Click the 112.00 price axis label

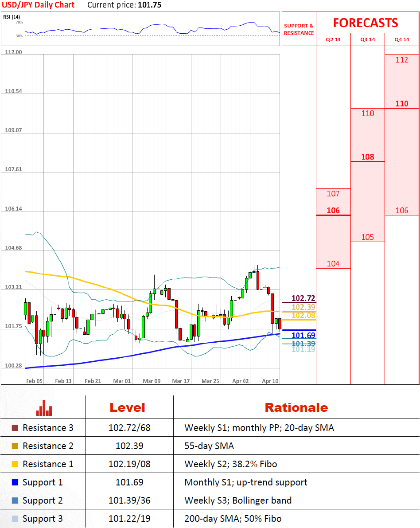point(13,52)
